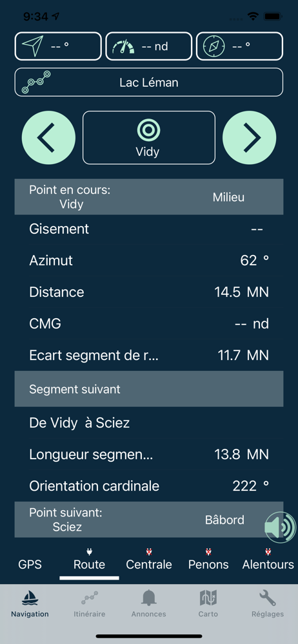Switch to the Penons sub-tab
Screen dimensions: 298x644
(x=208, y=564)
